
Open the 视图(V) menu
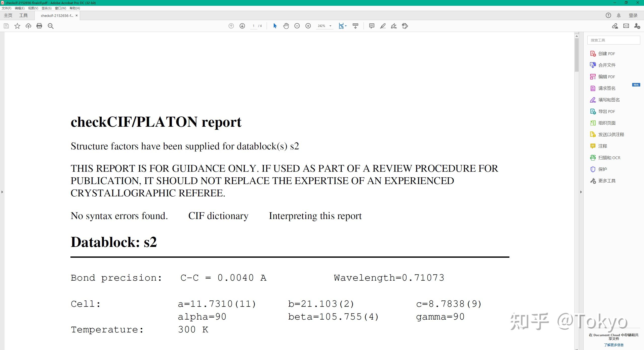(33, 8)
